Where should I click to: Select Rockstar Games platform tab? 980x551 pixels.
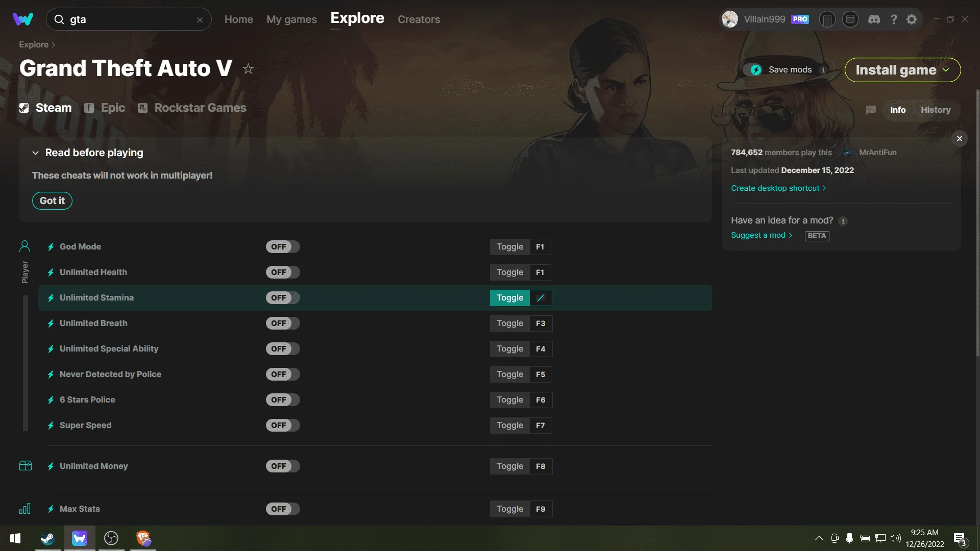[x=192, y=108]
